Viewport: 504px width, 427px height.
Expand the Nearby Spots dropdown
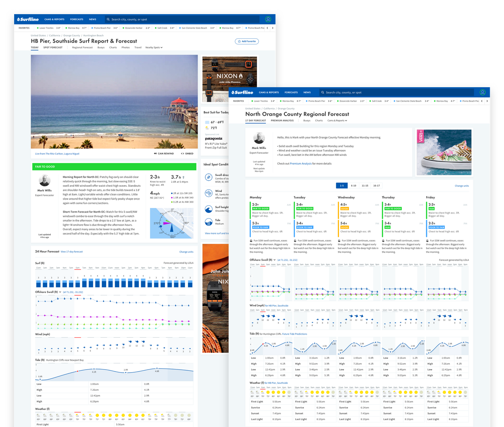tap(154, 48)
